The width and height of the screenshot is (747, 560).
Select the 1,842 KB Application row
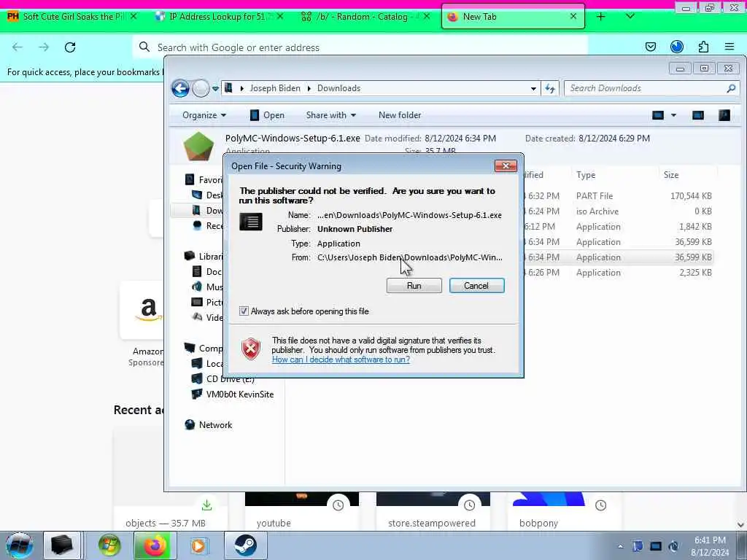click(618, 227)
